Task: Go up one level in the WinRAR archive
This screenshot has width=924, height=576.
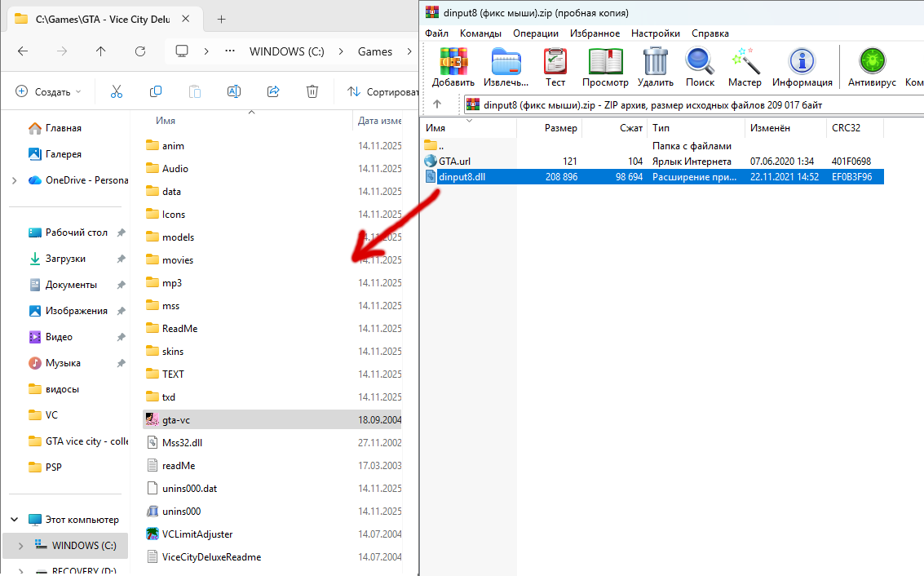Action: coord(436,104)
